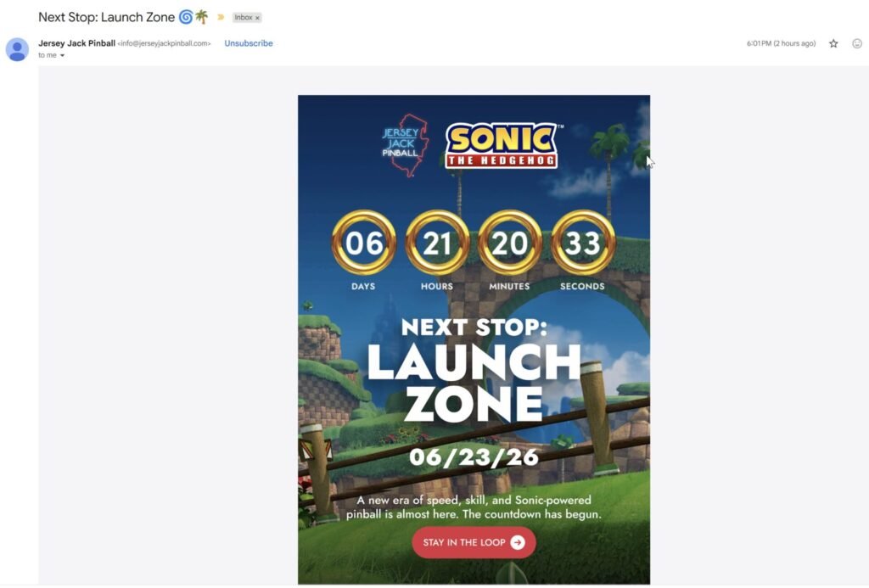Image resolution: width=869 pixels, height=588 pixels.
Task: Click the sender name Jersey Jack Pinball
Action: click(x=76, y=43)
